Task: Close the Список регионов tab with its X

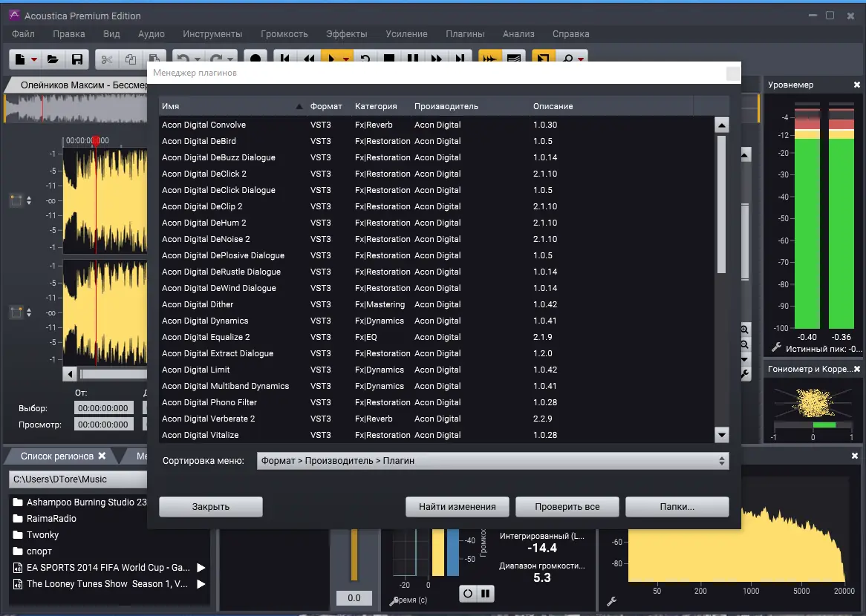Action: [102, 456]
